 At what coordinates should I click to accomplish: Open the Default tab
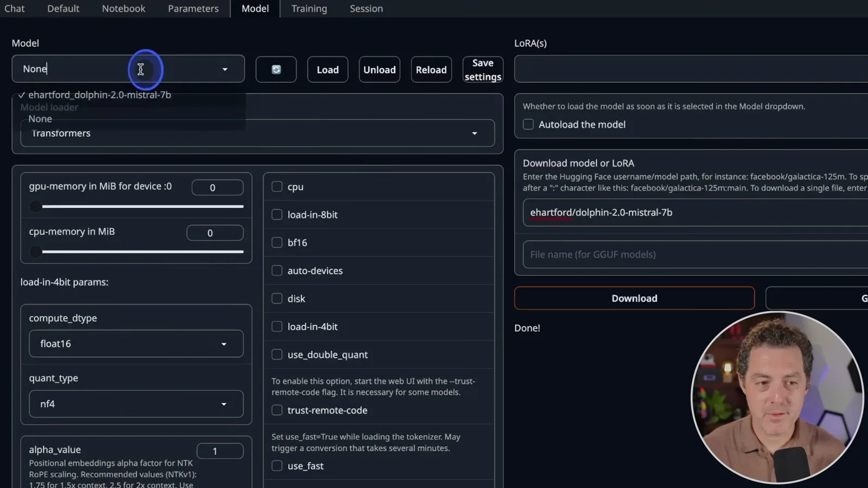point(63,9)
